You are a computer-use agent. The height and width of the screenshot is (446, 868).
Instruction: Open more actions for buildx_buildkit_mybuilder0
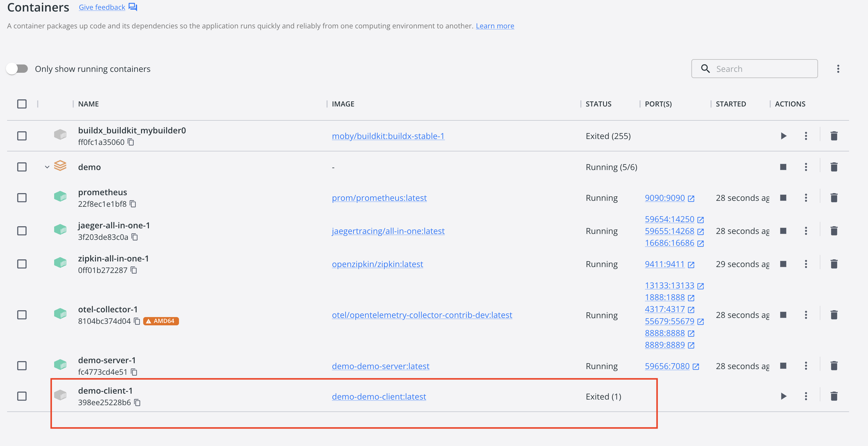point(806,136)
